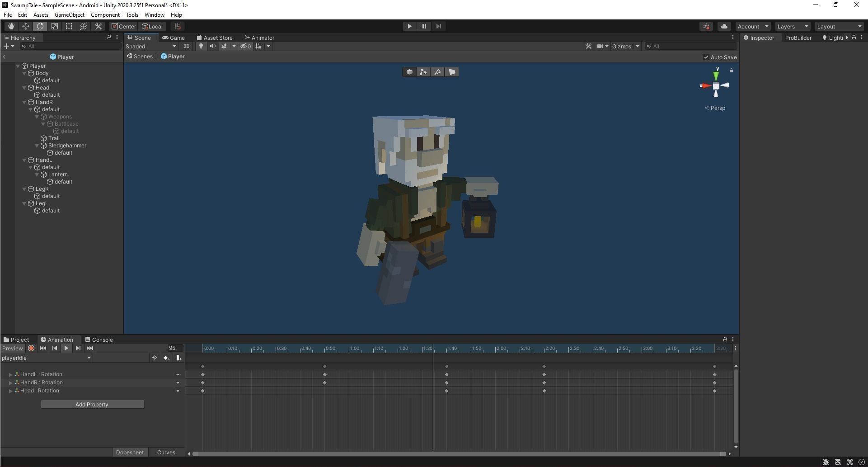Toggle animation recording mode
Image resolution: width=868 pixels, height=467 pixels.
click(x=31, y=348)
